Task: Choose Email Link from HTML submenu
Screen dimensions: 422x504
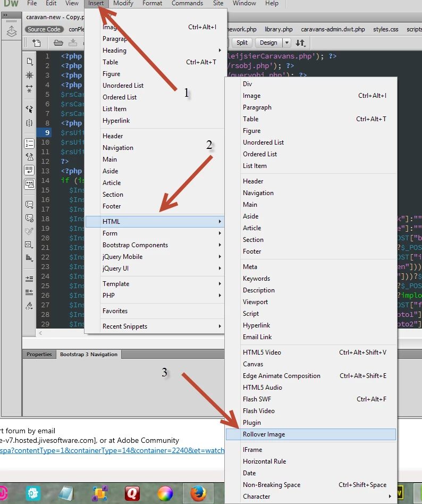Action: [310, 337]
